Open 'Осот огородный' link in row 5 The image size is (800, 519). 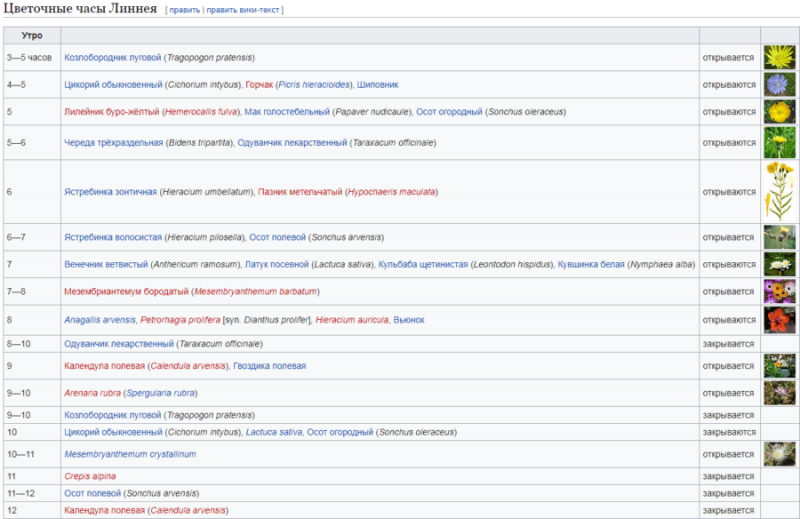(449, 112)
